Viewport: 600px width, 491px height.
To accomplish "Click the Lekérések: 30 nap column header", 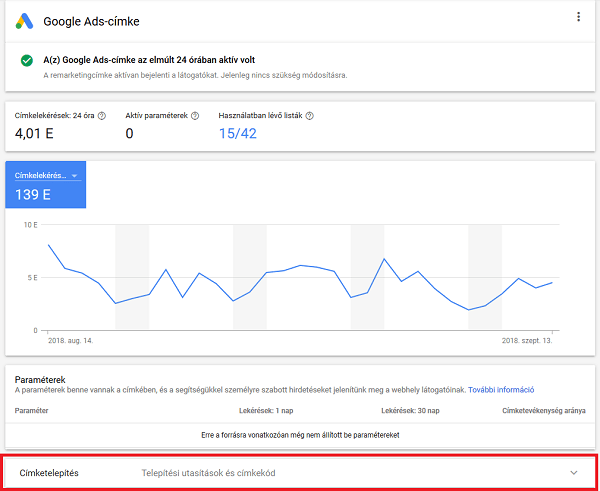I will coord(410,411).
